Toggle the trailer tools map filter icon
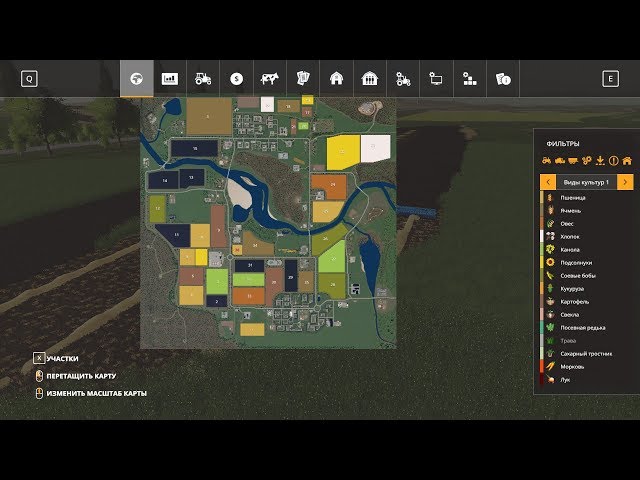Viewport: 640px width, 480px height. point(573,160)
